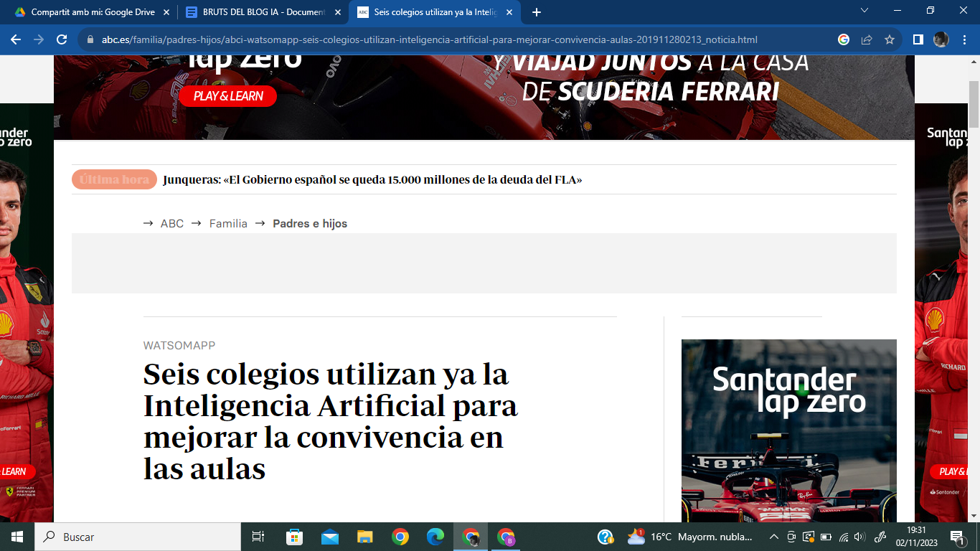Go to ABC breadcrumb link
Image resolution: width=980 pixels, height=551 pixels.
click(x=172, y=224)
